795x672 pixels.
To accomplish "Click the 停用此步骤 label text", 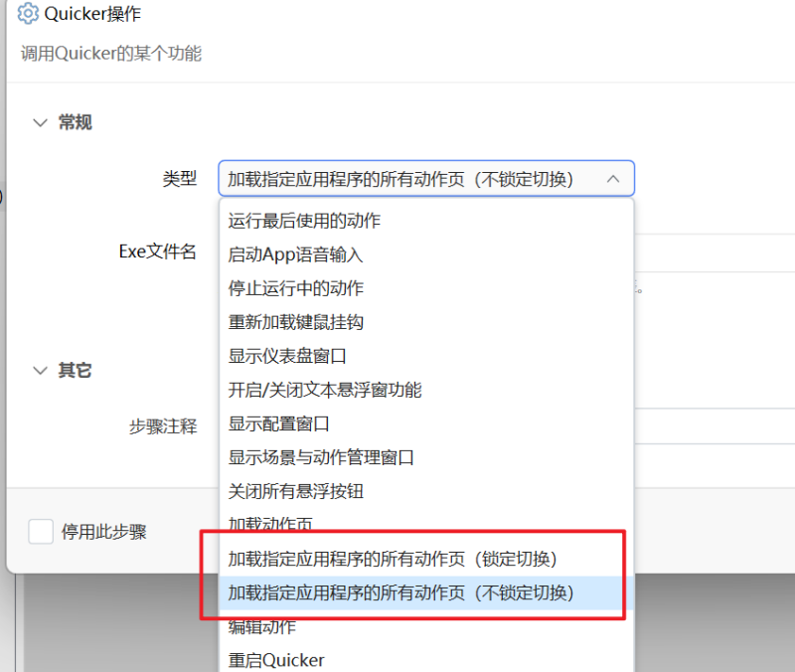I will click(x=104, y=532).
